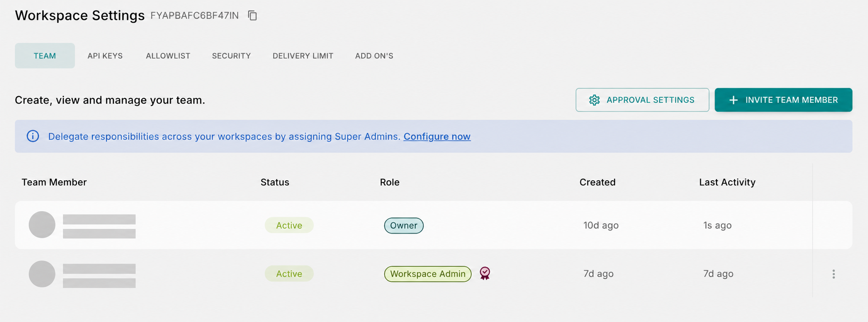
Task: Click the info icon in the blue banner
Action: [33, 136]
